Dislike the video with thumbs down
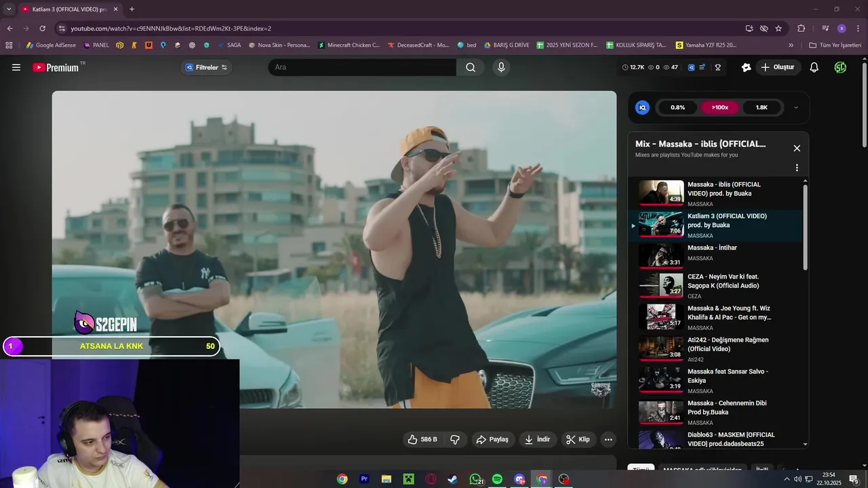The image size is (868, 488). click(455, 439)
